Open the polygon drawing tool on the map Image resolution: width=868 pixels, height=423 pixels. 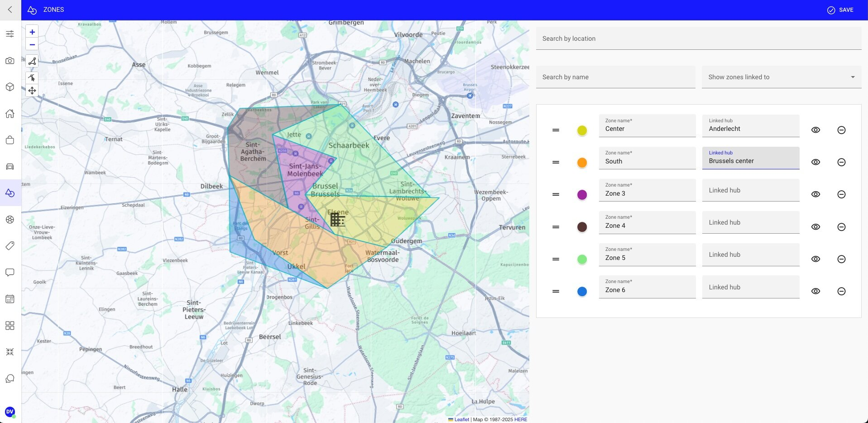coord(32,61)
